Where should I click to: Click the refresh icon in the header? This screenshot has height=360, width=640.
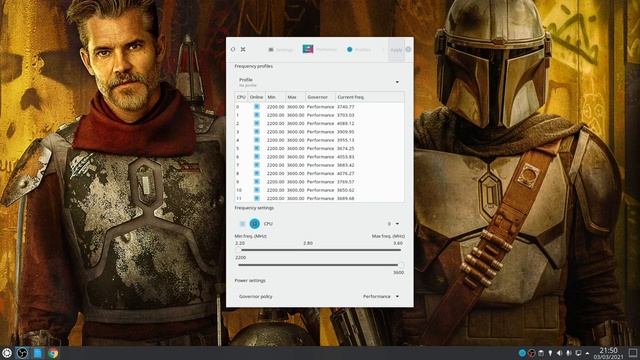[x=233, y=49]
